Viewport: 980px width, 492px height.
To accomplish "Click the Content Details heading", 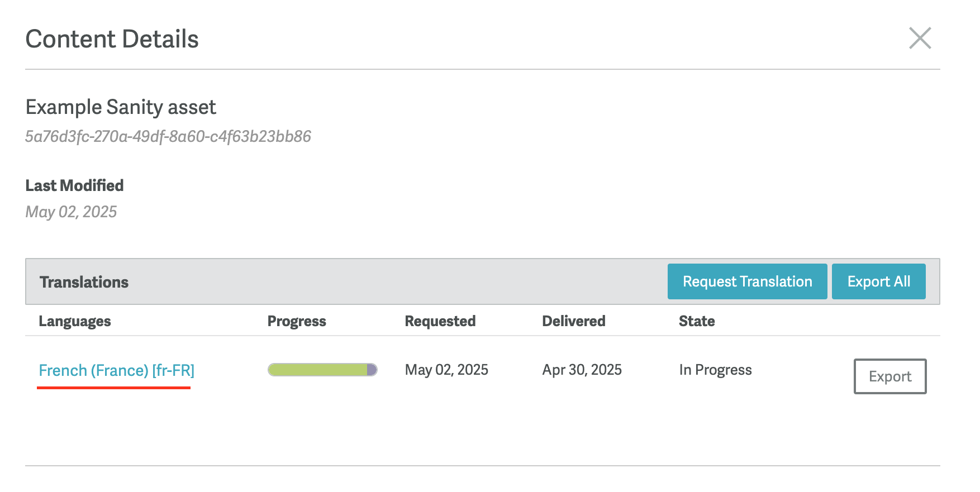I will 112,39.
